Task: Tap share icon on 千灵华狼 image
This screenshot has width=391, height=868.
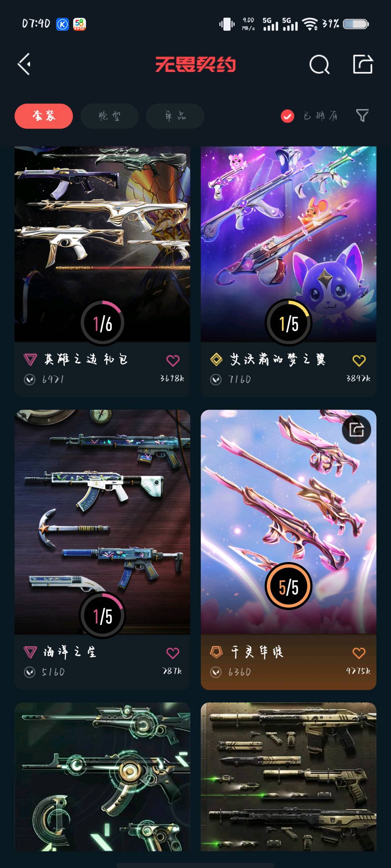Action: point(357,430)
